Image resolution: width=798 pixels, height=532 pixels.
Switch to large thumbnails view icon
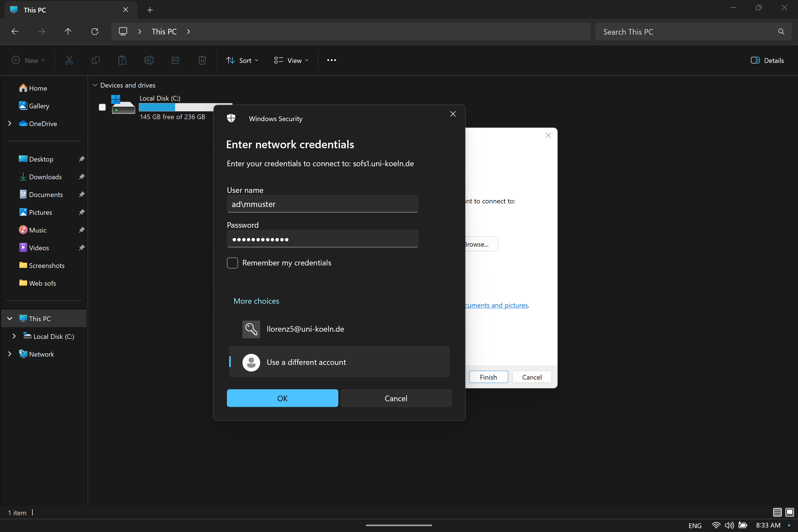(x=789, y=512)
